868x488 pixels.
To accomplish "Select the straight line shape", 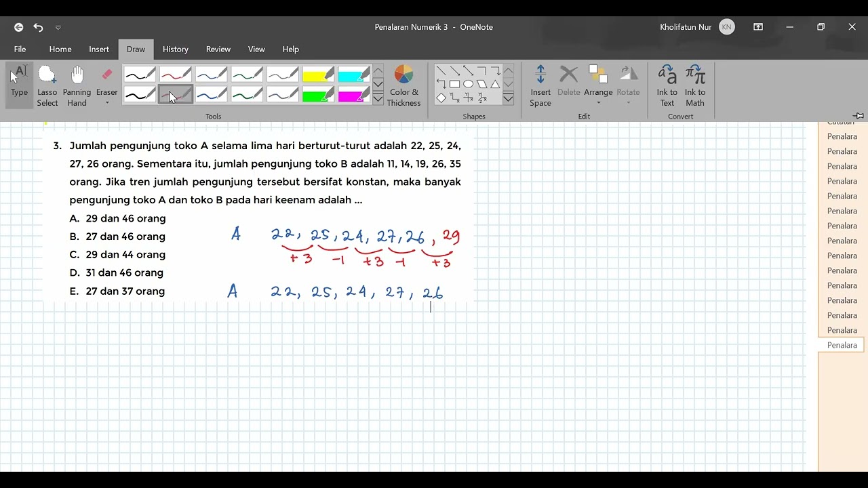I will pyautogui.click(x=441, y=70).
